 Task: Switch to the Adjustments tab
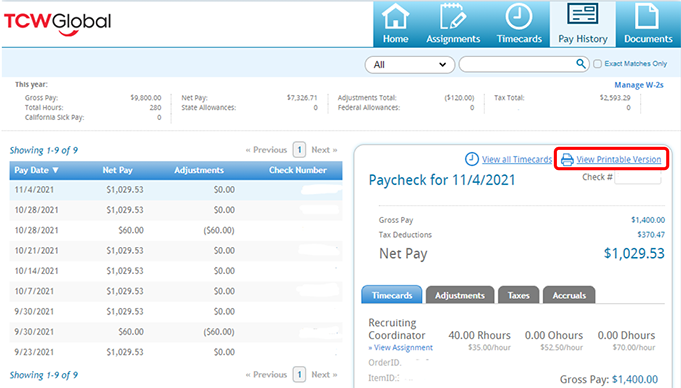[460, 295]
